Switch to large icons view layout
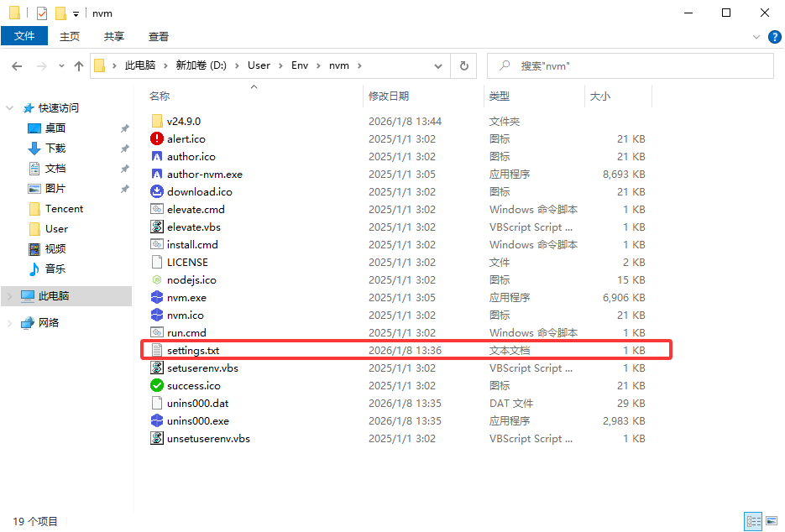 [x=770, y=521]
